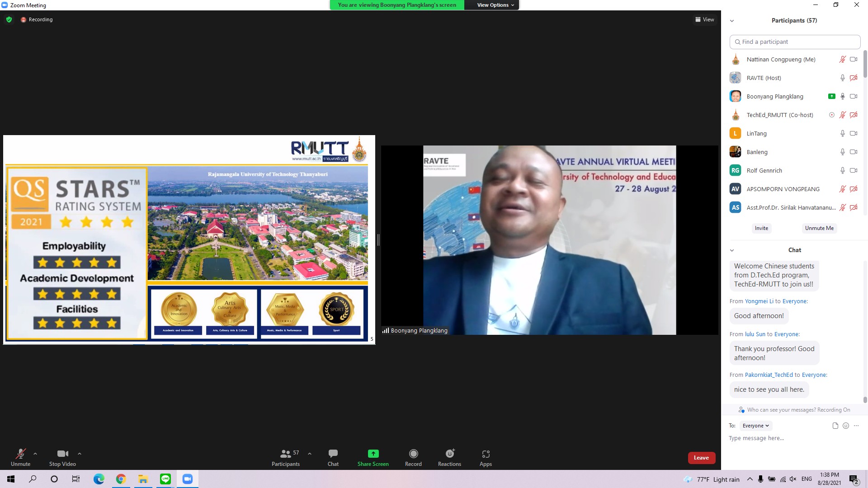Unmute the microphone in toolbar
Viewport: 868px width, 488px height.
21,457
